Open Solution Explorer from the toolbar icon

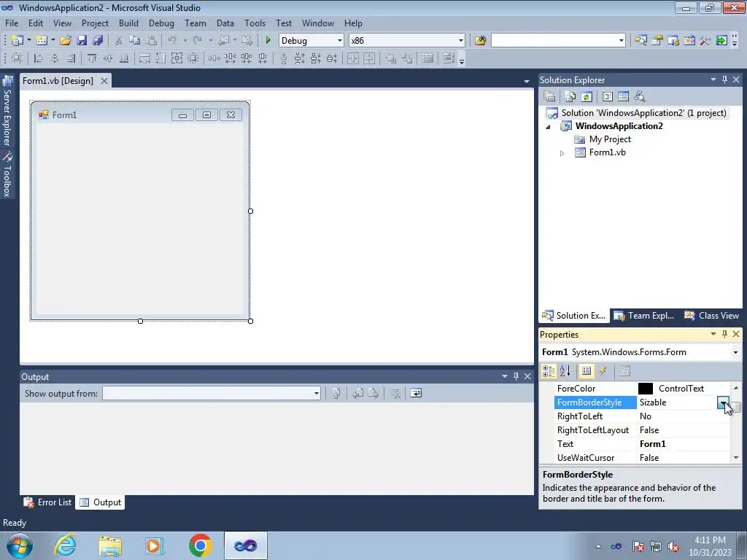pos(641,41)
